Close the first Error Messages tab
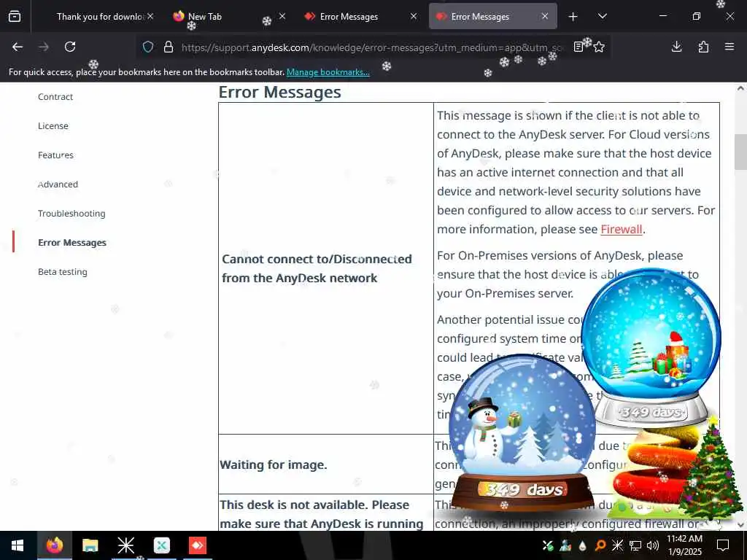The image size is (747, 560). pyautogui.click(x=414, y=16)
